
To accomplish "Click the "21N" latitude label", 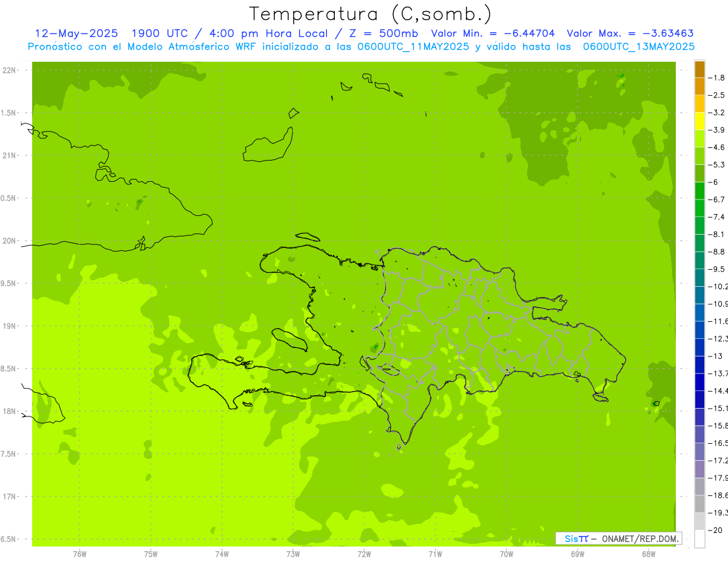I will [10, 156].
